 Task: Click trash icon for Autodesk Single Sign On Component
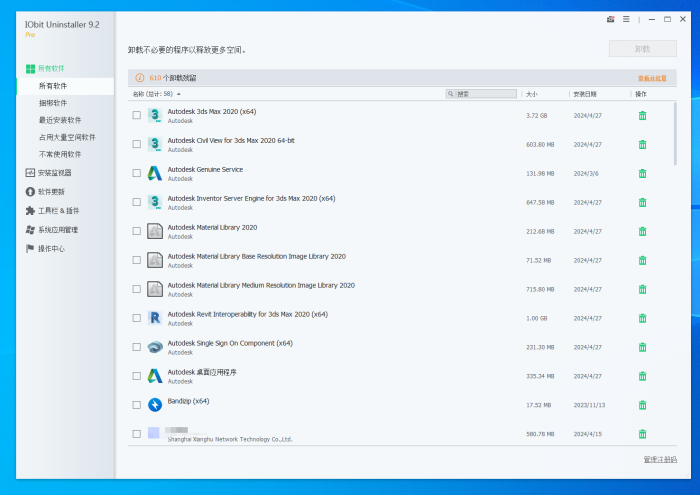point(642,347)
